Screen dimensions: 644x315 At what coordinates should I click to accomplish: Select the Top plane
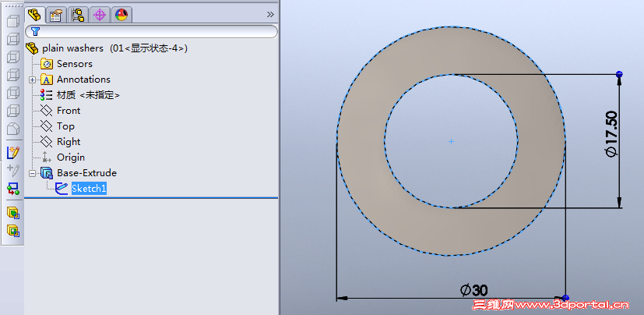[58, 126]
